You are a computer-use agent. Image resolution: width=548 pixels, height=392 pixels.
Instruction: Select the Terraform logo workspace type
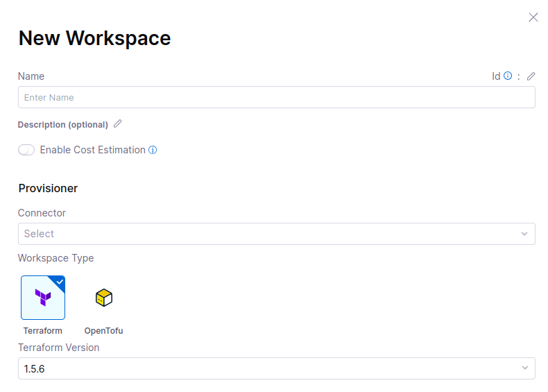point(43,298)
